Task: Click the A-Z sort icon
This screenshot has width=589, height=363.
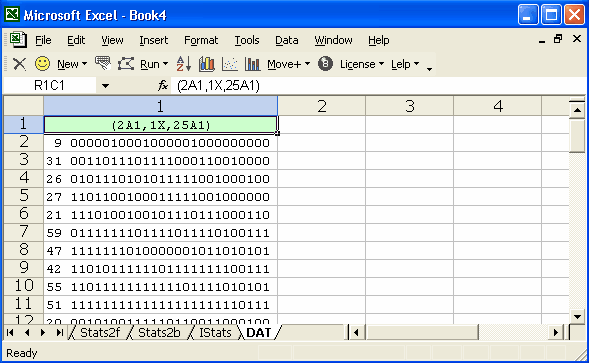Action: pyautogui.click(x=184, y=64)
